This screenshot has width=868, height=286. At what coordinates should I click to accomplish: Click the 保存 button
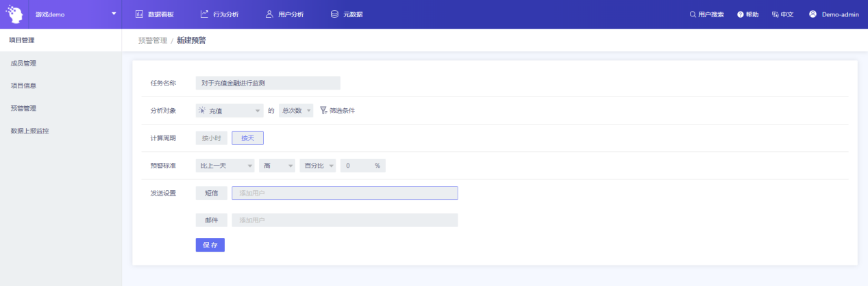click(x=210, y=245)
